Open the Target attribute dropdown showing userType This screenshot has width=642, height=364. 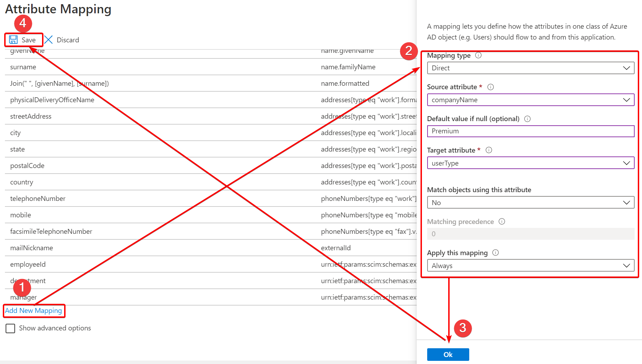point(531,163)
